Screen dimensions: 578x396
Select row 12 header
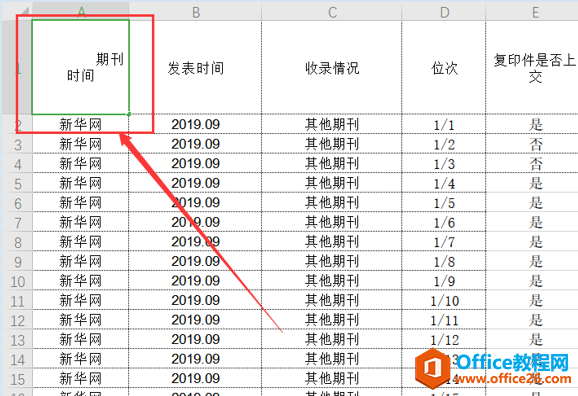[18, 320]
